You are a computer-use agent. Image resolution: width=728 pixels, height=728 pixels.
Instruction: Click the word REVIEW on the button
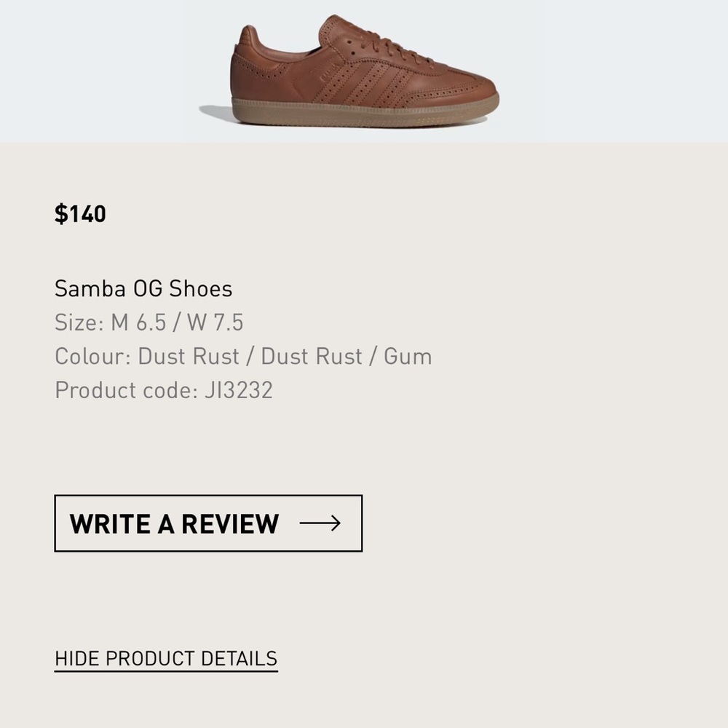(x=230, y=523)
